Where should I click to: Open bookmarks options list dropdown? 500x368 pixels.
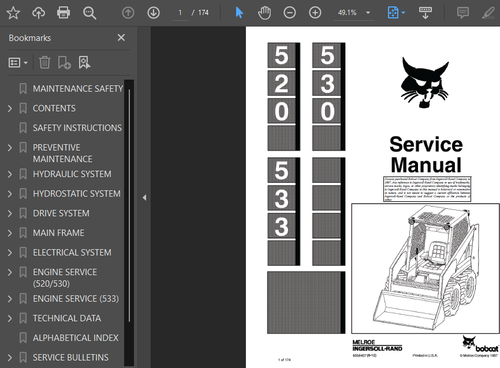[18, 62]
